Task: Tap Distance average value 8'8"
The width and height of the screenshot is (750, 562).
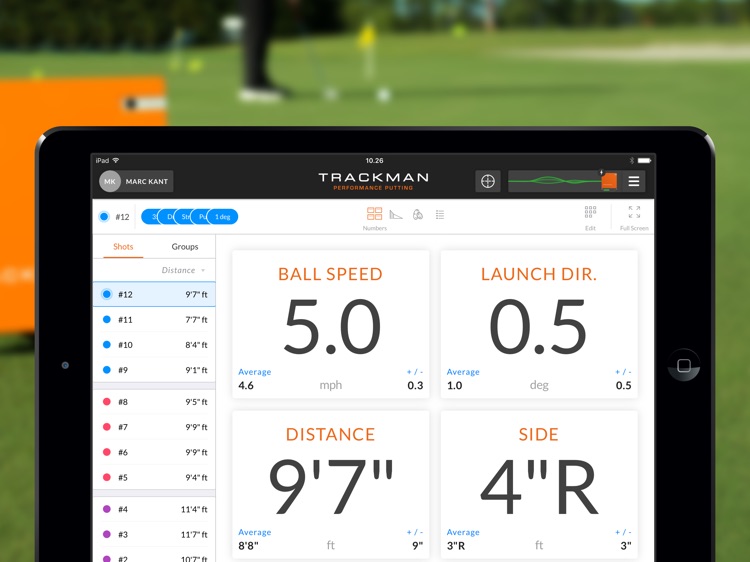Action: click(248, 546)
